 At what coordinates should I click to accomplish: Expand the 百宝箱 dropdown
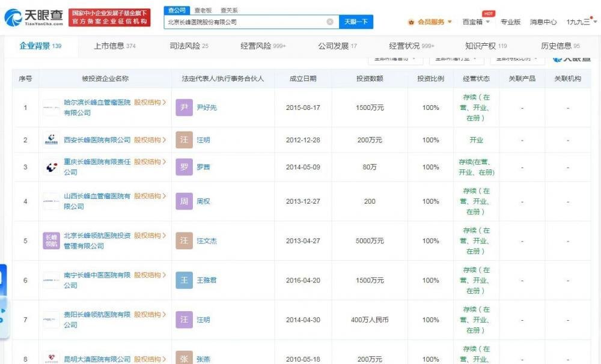476,22
